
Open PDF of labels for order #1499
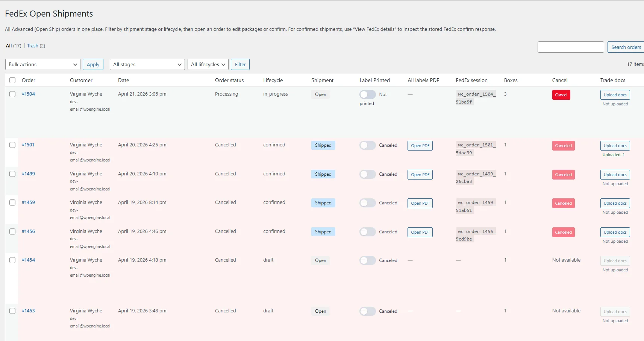click(420, 175)
